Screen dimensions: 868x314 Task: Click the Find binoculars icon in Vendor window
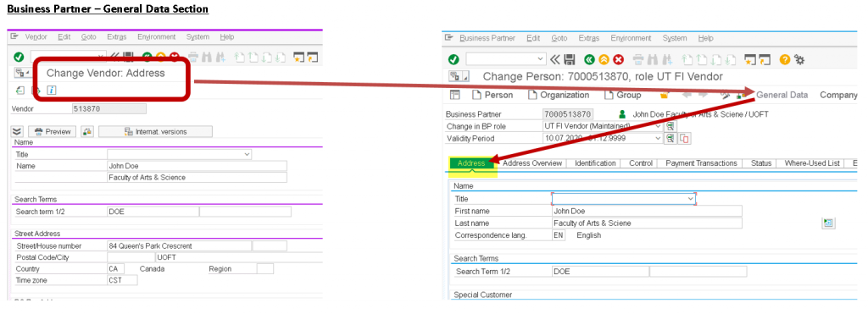pos(207,57)
